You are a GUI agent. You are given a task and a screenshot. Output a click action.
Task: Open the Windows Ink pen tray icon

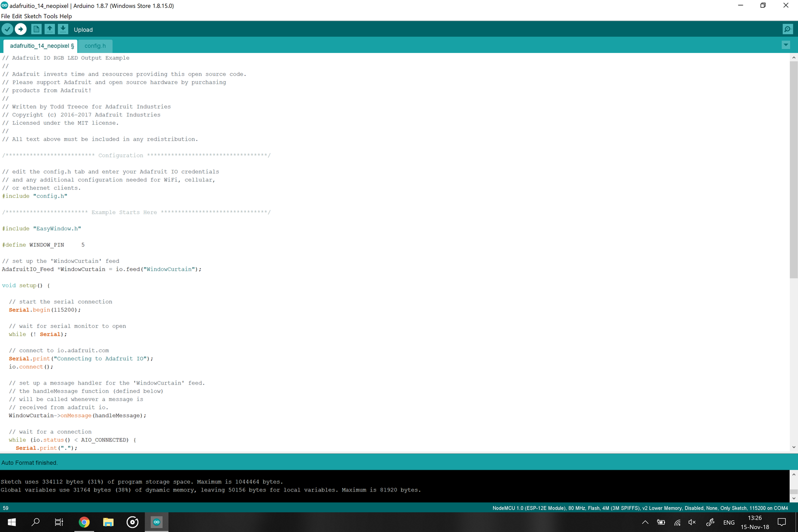(710, 522)
